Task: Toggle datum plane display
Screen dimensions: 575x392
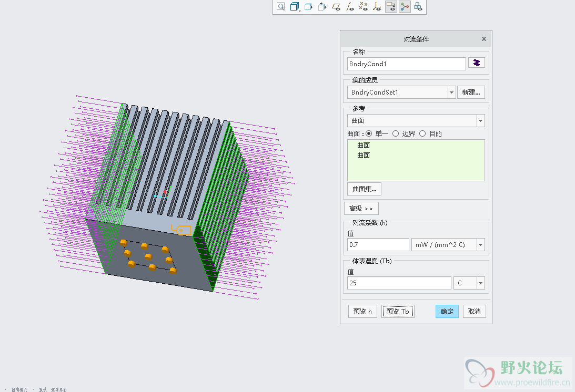Action: [x=336, y=7]
